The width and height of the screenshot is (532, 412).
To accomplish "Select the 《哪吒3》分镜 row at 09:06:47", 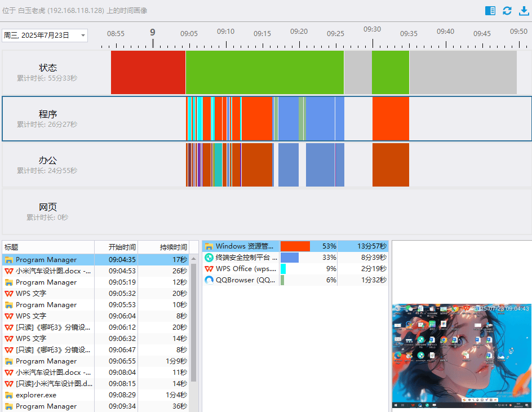I will coord(96,349).
